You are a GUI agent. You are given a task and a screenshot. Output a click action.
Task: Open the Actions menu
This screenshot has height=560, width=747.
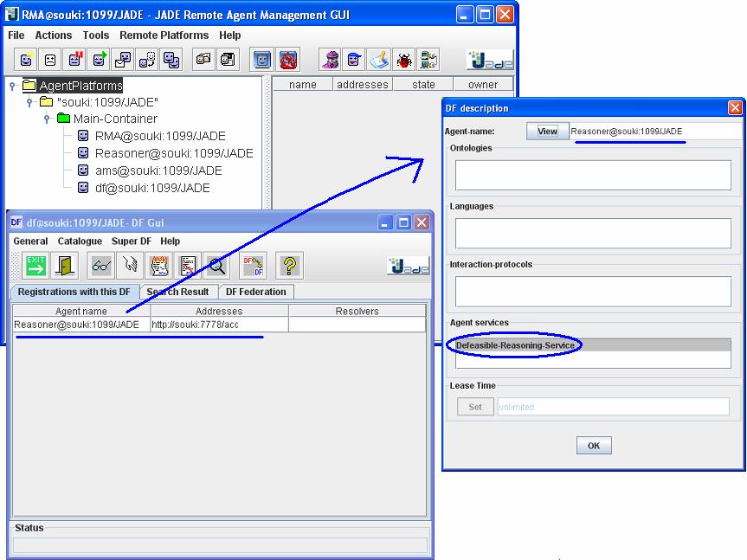(x=54, y=35)
